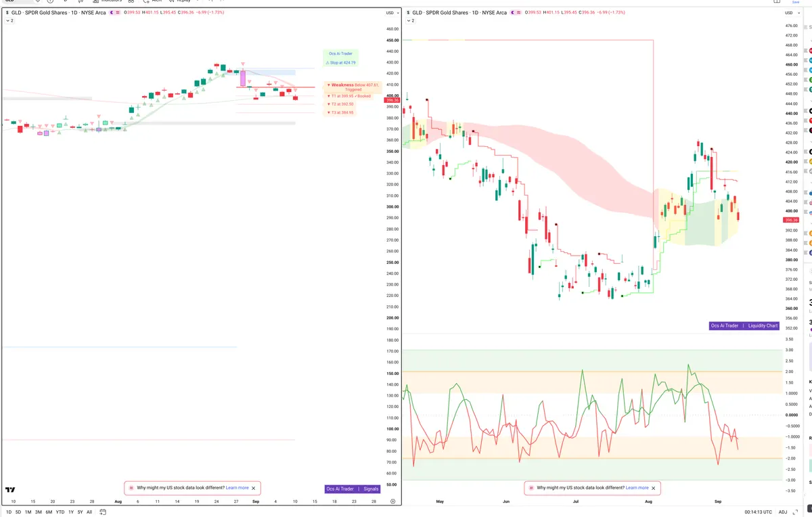
Task: Toggle the pane maximize icon beside ADJ
Action: (796, 512)
